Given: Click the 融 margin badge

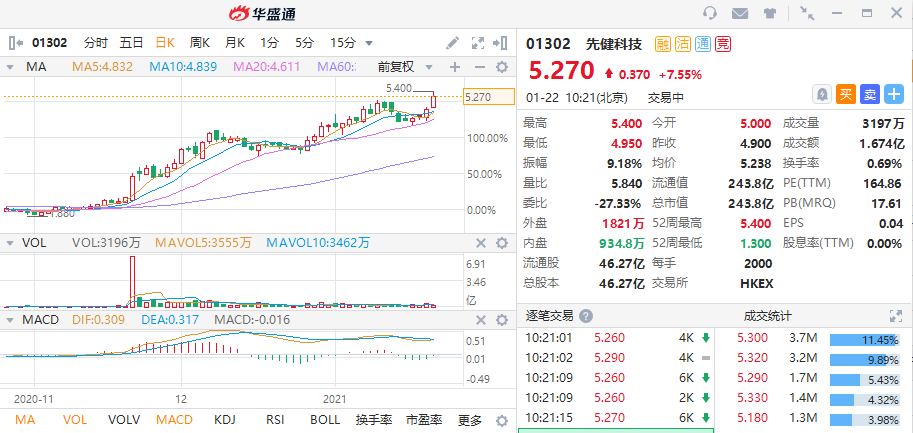Looking at the screenshot, I should 663,44.
